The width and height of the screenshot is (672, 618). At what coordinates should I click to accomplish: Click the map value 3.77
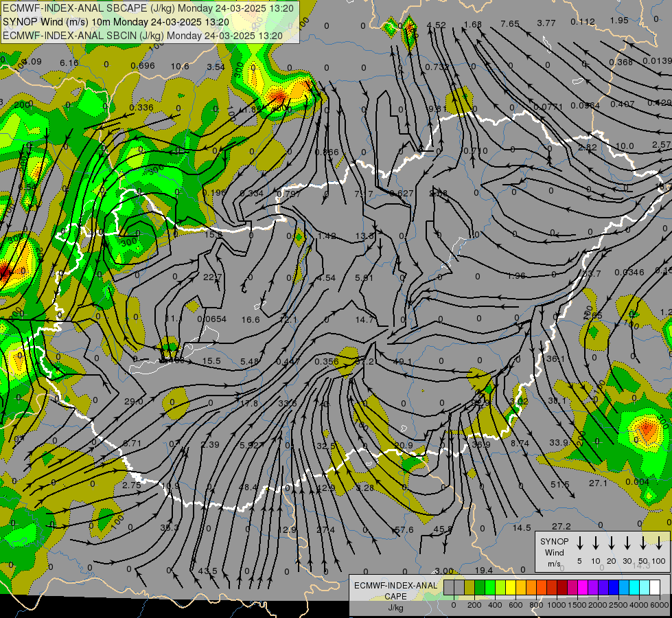click(x=546, y=23)
